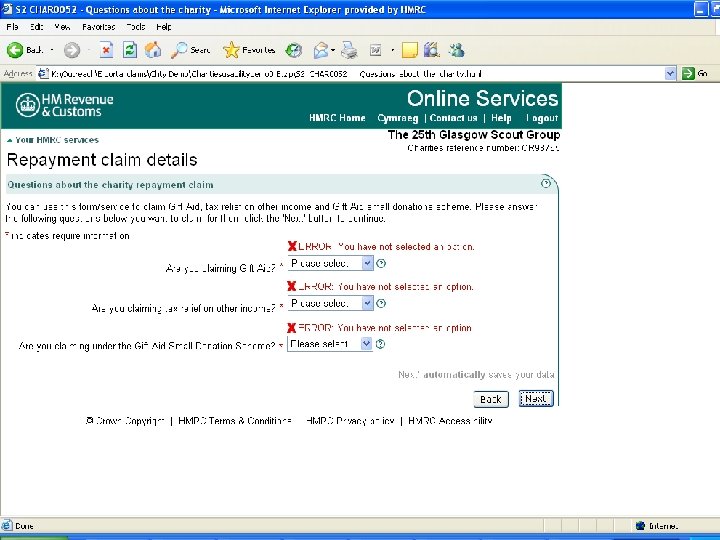Open the Research icon in the toolbar
The image size is (720, 540).
[432, 50]
